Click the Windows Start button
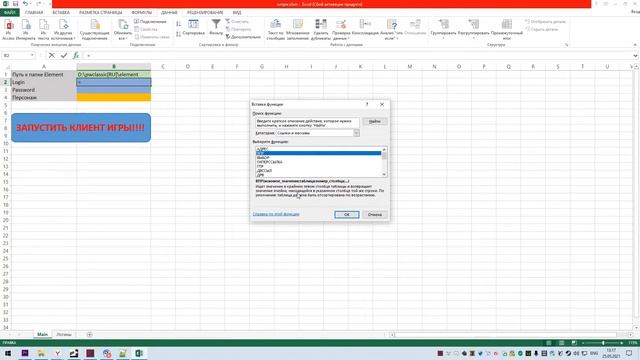640x360 pixels. [x=7, y=353]
